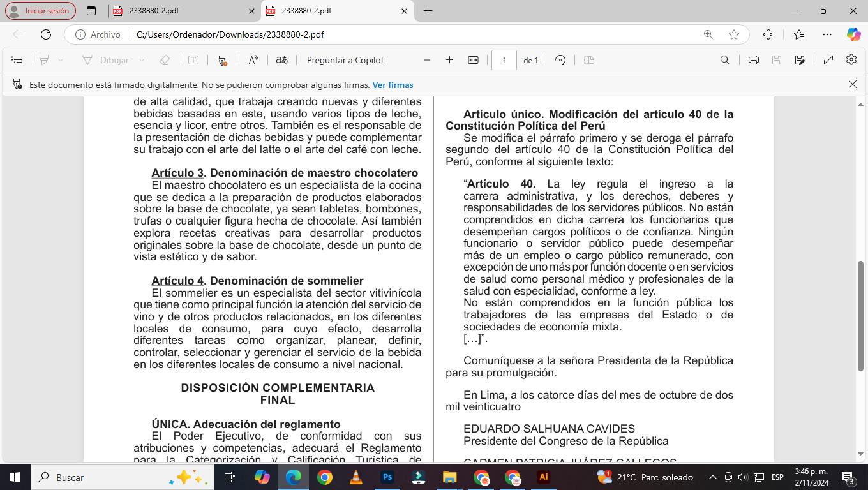Zoom in on the PDF page

(x=449, y=60)
